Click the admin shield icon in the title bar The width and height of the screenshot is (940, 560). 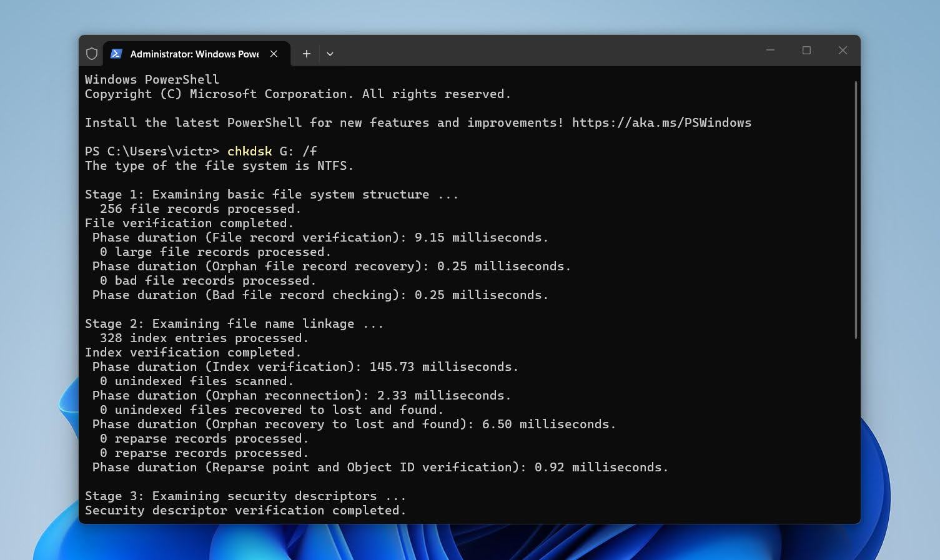[x=91, y=54]
